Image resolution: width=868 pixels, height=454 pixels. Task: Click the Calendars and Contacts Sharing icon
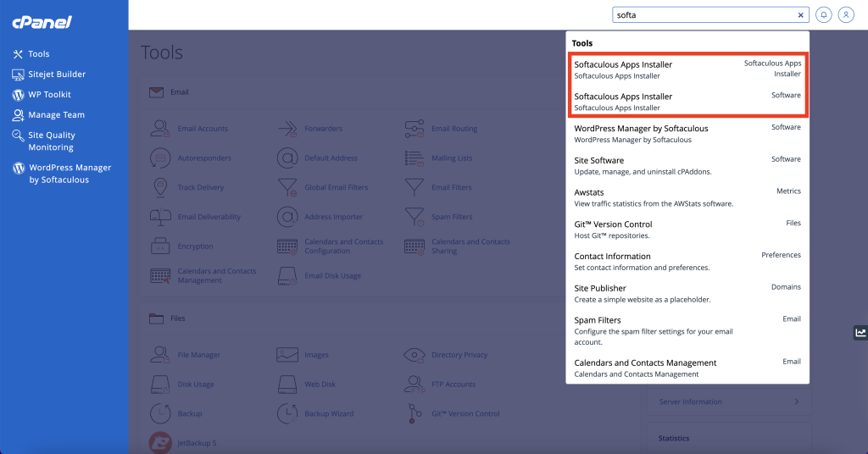coord(414,246)
